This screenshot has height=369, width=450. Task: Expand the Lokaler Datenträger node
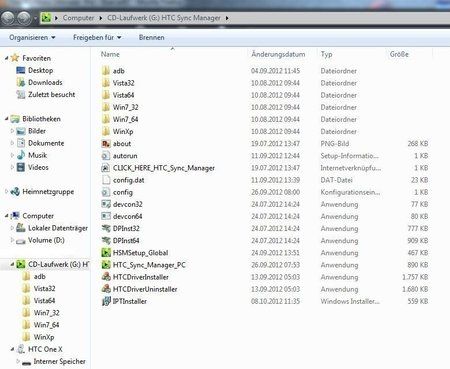coord(12,228)
